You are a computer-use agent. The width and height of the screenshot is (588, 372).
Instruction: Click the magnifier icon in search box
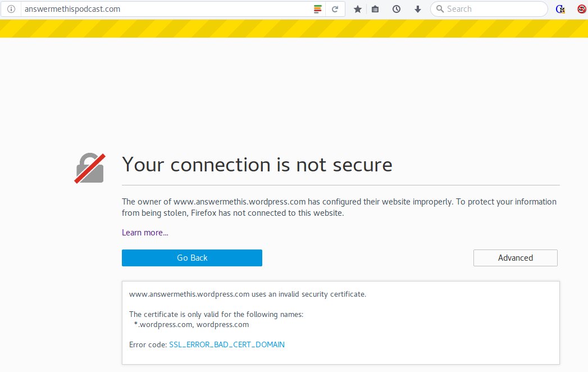(x=440, y=8)
